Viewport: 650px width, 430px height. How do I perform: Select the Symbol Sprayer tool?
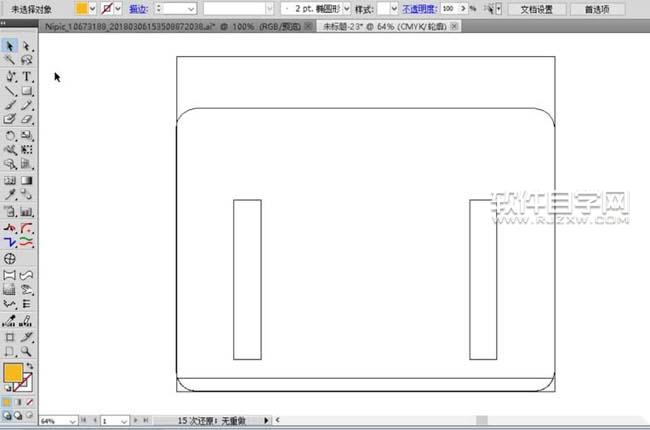tap(10, 212)
